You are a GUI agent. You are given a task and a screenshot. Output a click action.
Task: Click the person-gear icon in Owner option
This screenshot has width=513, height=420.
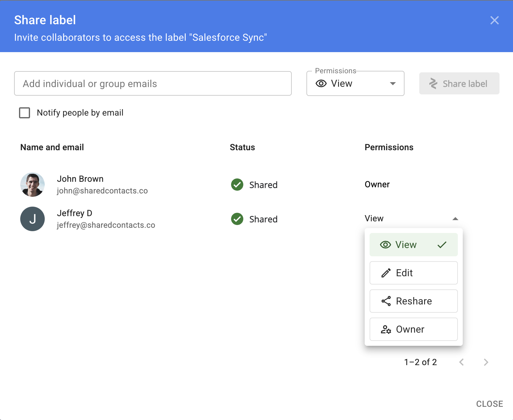386,329
